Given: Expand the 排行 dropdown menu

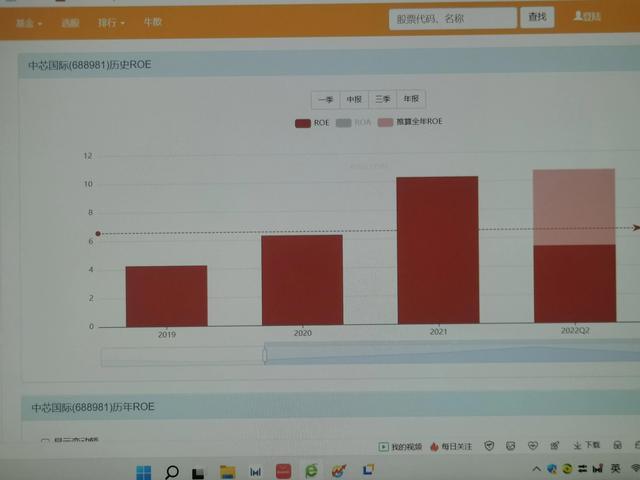Looking at the screenshot, I should [111, 22].
